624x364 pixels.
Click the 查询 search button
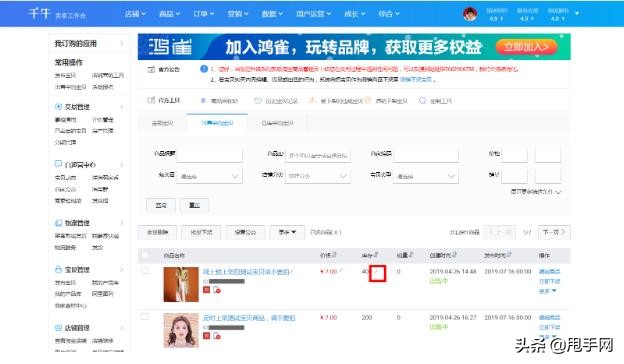click(161, 205)
